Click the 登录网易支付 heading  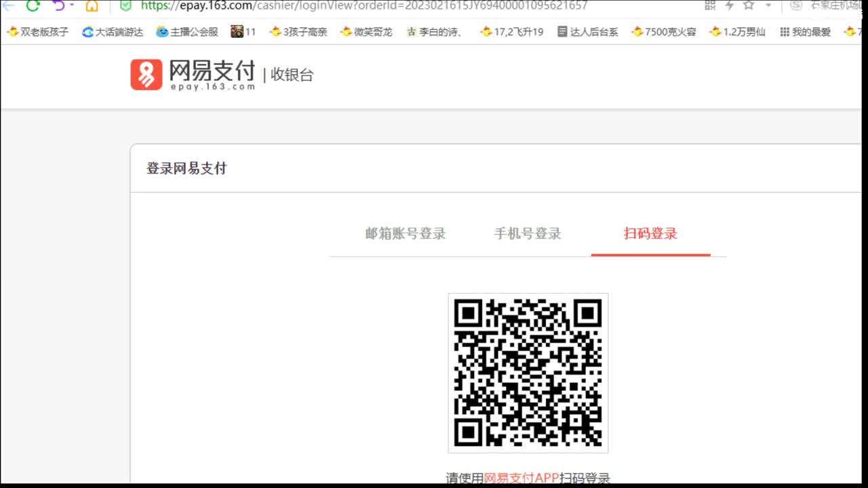[x=186, y=169]
